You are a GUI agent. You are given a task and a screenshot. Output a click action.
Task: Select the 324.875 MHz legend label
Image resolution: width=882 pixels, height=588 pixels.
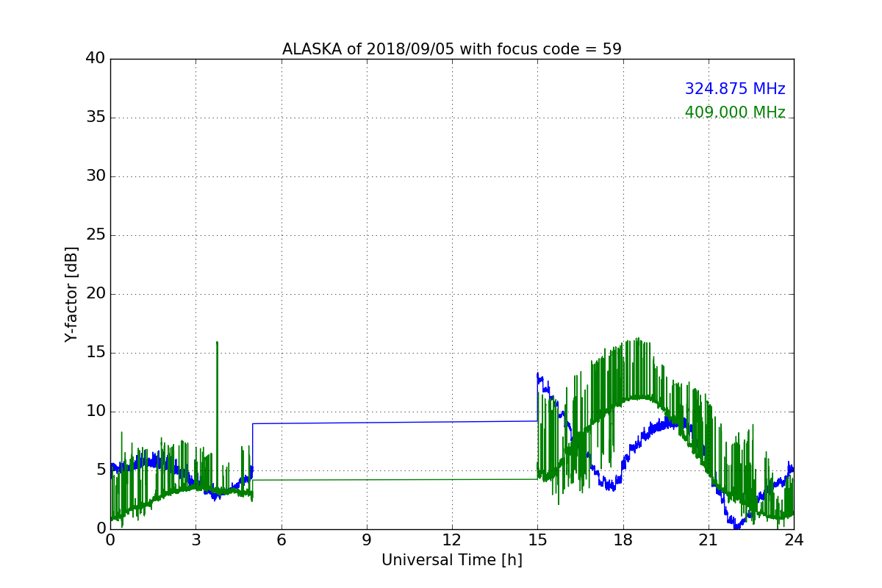coord(735,89)
